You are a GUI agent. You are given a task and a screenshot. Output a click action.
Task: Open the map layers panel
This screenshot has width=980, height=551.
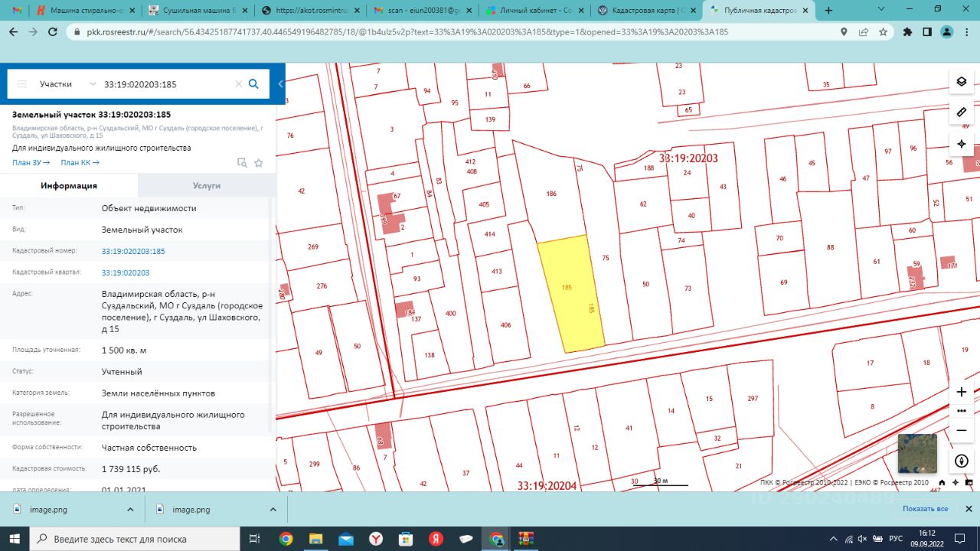(x=962, y=82)
